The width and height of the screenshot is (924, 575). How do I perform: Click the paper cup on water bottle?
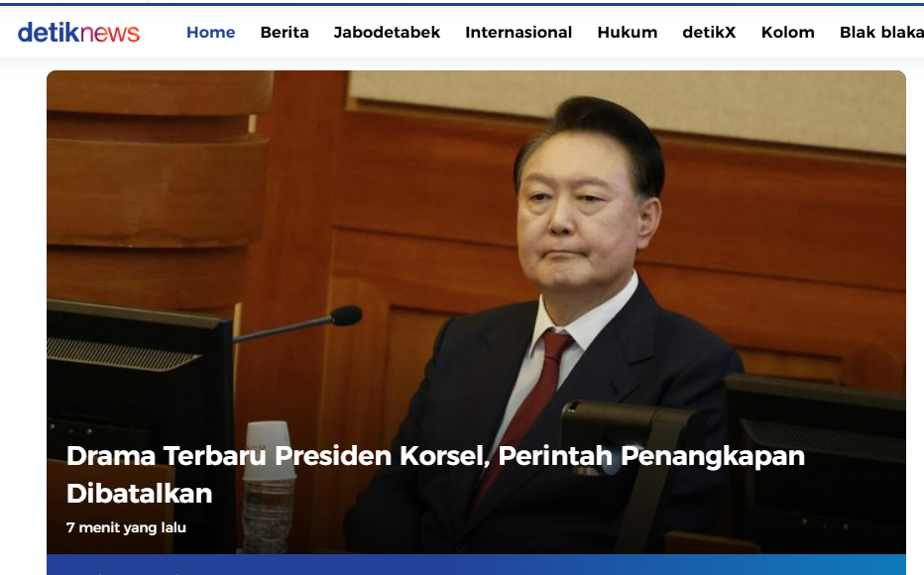(x=270, y=451)
